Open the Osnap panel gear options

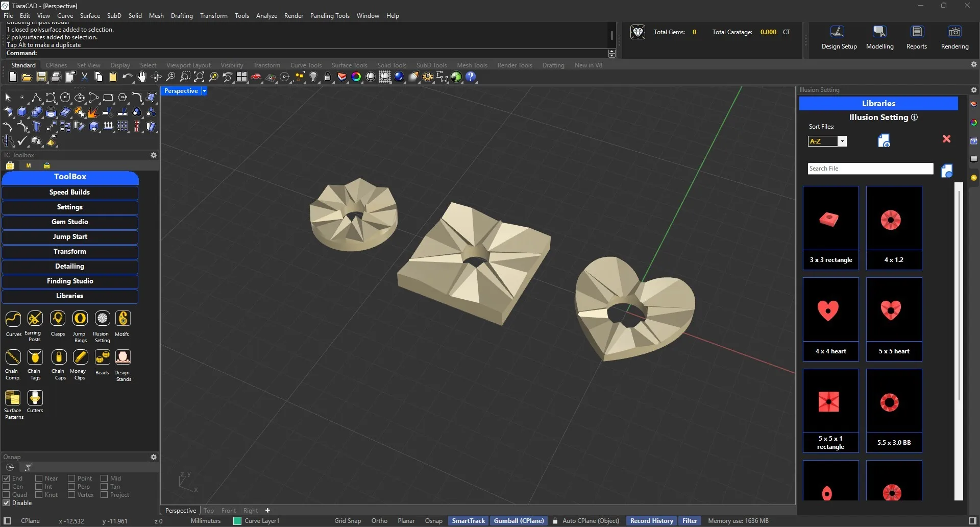pyautogui.click(x=153, y=457)
